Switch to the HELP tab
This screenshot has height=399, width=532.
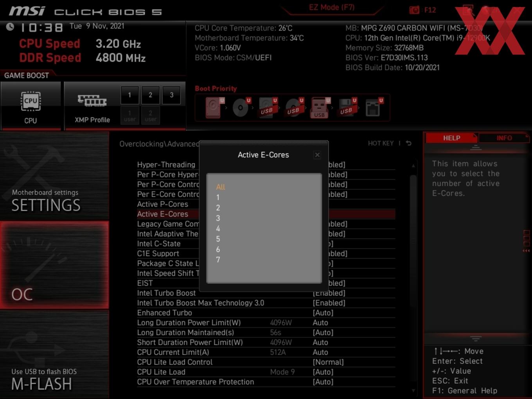pyautogui.click(x=451, y=138)
